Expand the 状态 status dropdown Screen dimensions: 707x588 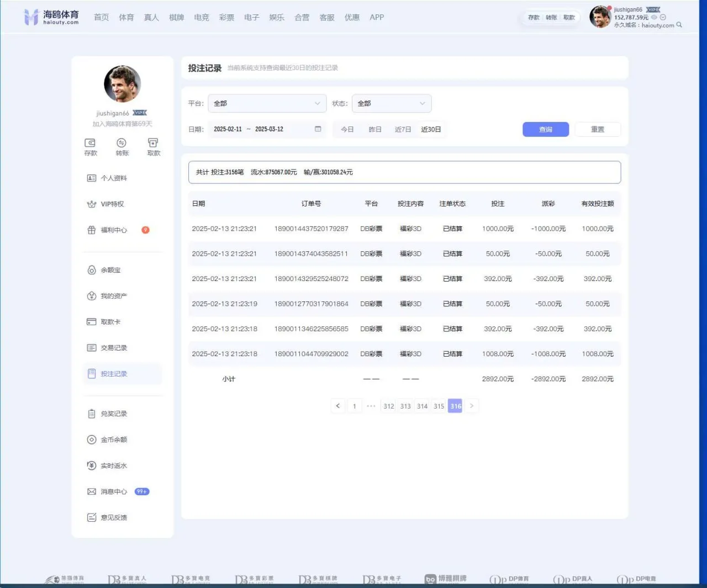click(x=391, y=103)
